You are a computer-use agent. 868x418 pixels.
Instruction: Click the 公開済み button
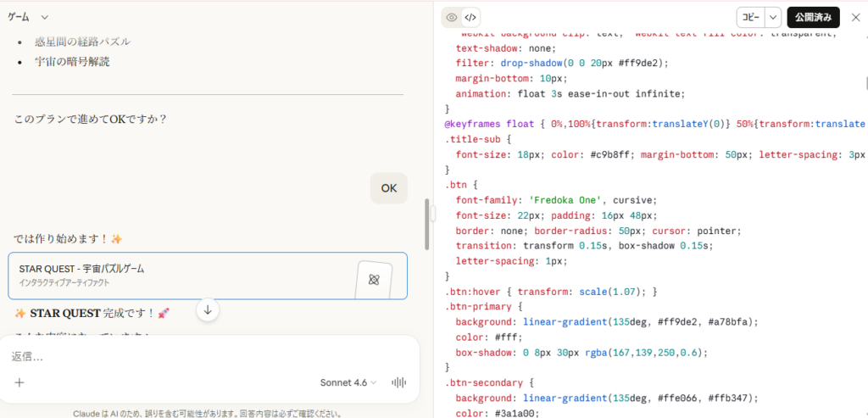click(x=814, y=17)
